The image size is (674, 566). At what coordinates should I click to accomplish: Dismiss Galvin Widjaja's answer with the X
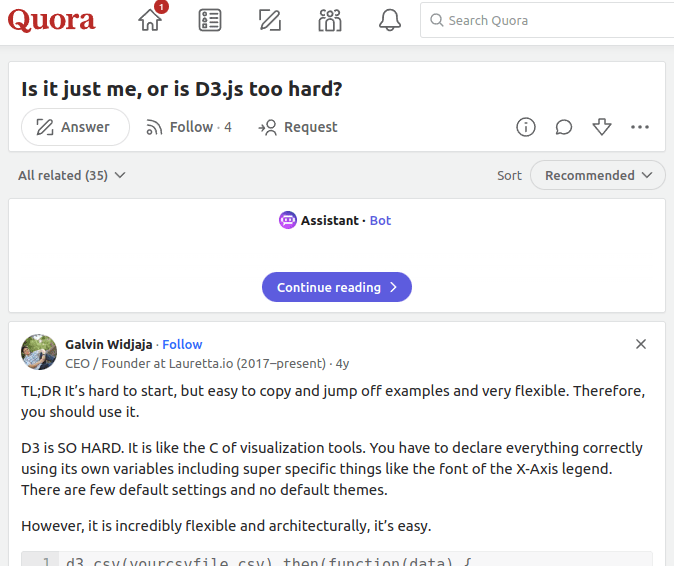(x=640, y=344)
